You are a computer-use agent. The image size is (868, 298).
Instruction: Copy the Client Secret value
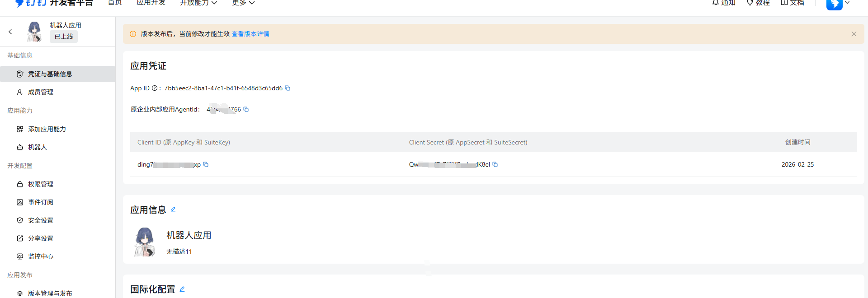(495, 164)
